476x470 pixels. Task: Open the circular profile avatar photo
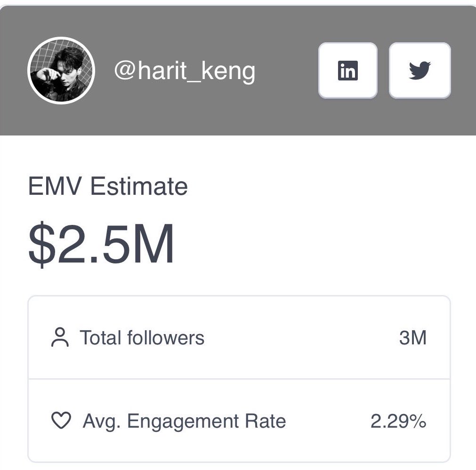tap(61, 71)
